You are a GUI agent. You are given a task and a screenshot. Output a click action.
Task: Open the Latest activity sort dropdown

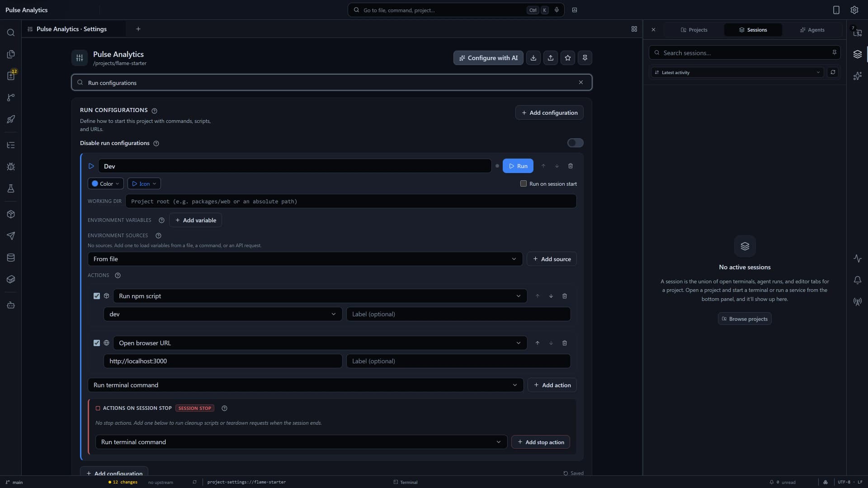tap(738, 72)
